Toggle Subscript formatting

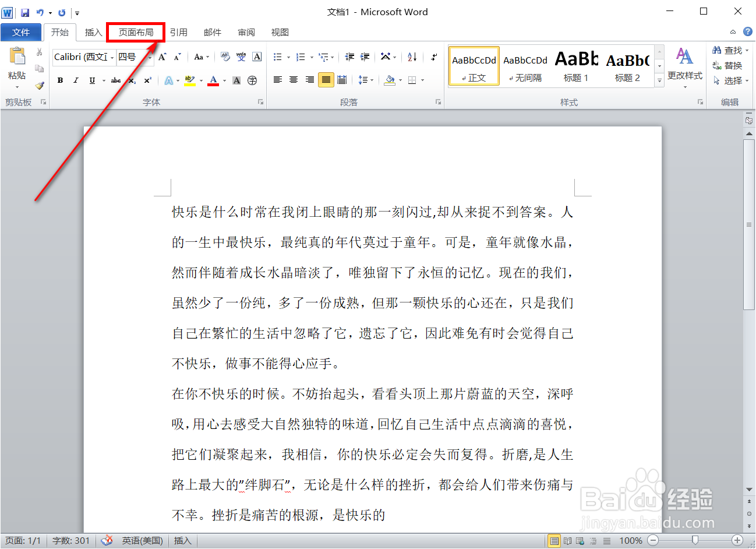tap(132, 80)
